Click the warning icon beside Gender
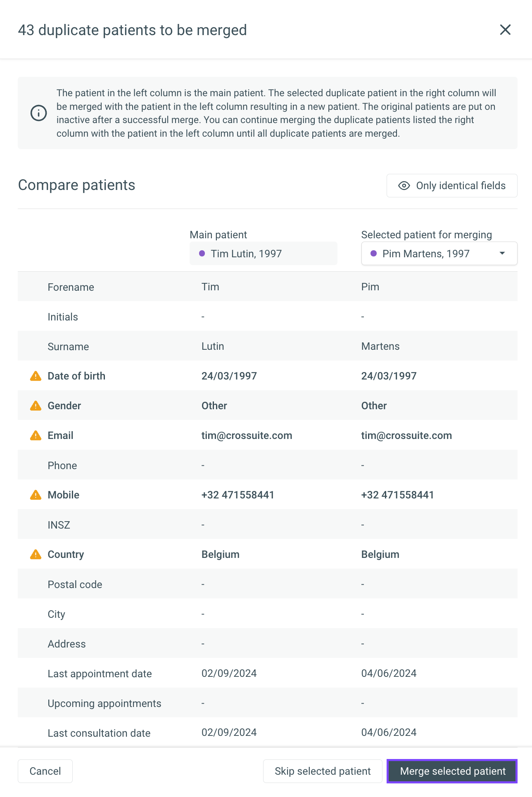This screenshot has height=797, width=532. tap(36, 406)
